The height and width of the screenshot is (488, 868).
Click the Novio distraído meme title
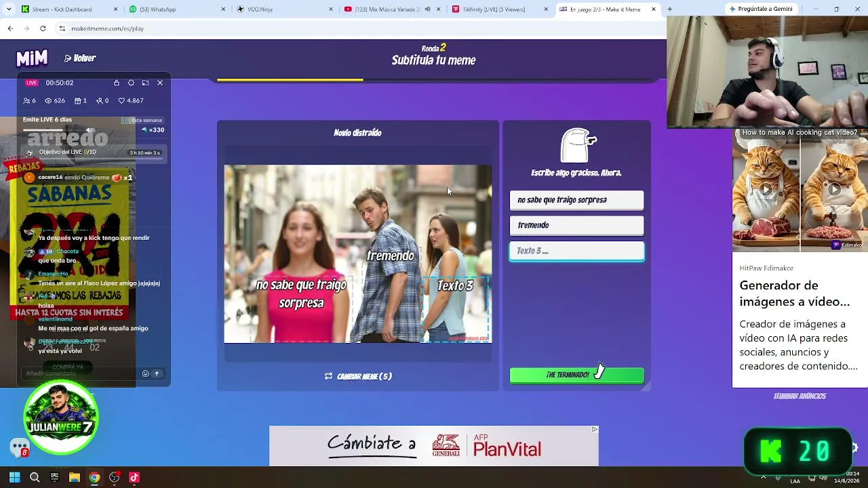357,133
